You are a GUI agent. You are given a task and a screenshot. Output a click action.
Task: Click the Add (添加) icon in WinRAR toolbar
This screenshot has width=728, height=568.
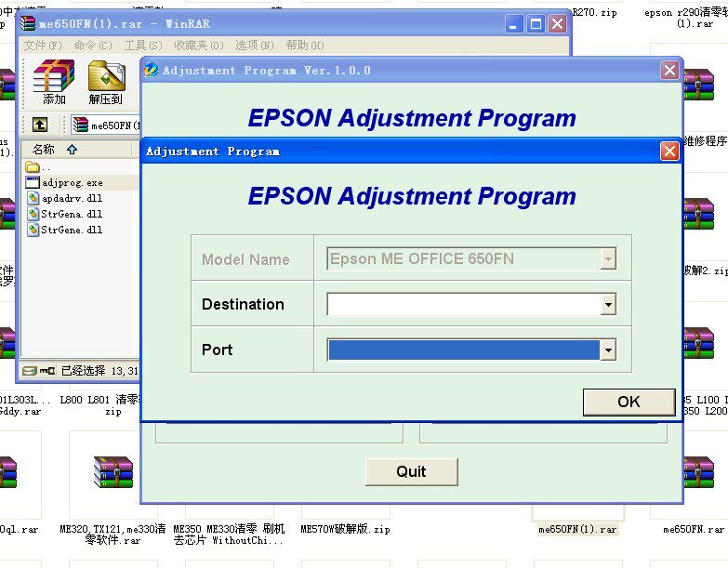(54, 82)
